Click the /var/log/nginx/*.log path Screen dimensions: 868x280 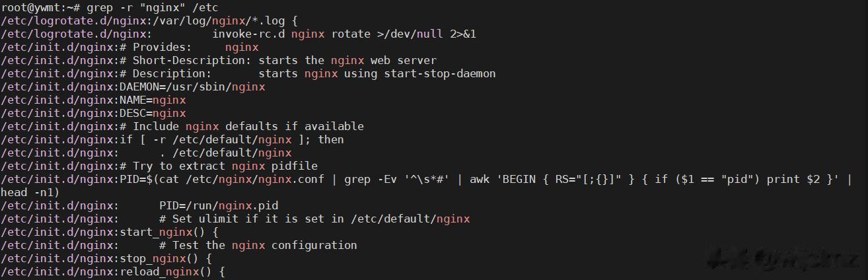225,20
